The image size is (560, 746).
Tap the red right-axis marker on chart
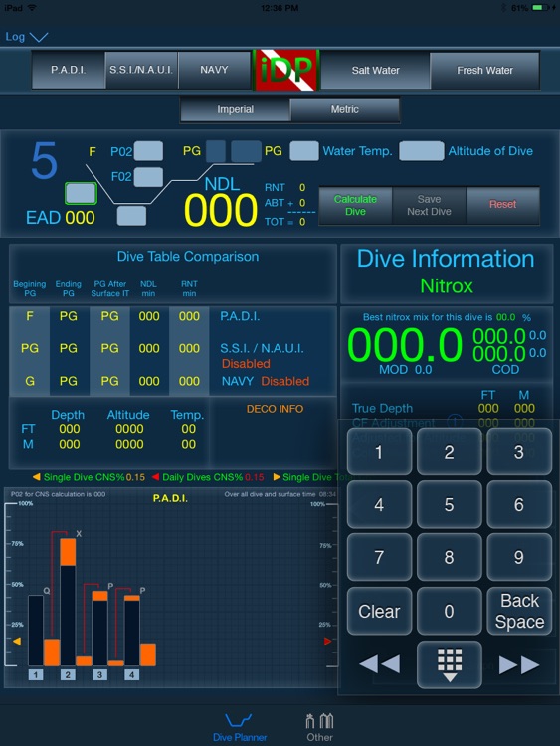point(328,641)
